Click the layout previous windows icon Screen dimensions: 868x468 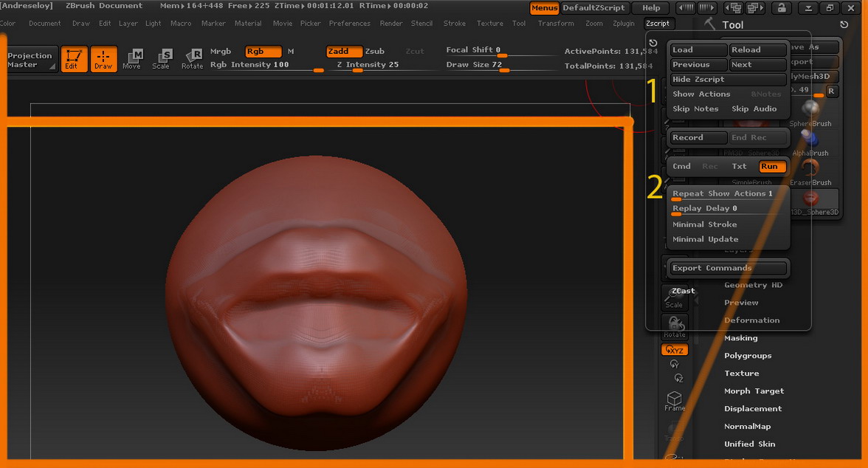(734, 8)
